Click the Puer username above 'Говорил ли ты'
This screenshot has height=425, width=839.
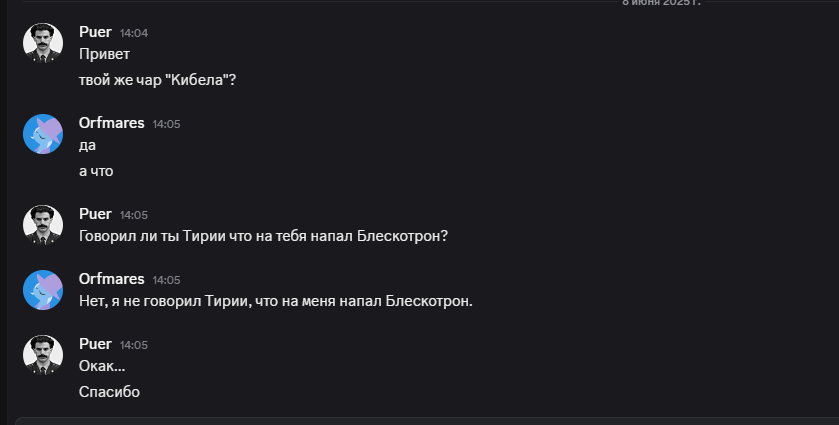click(95, 214)
